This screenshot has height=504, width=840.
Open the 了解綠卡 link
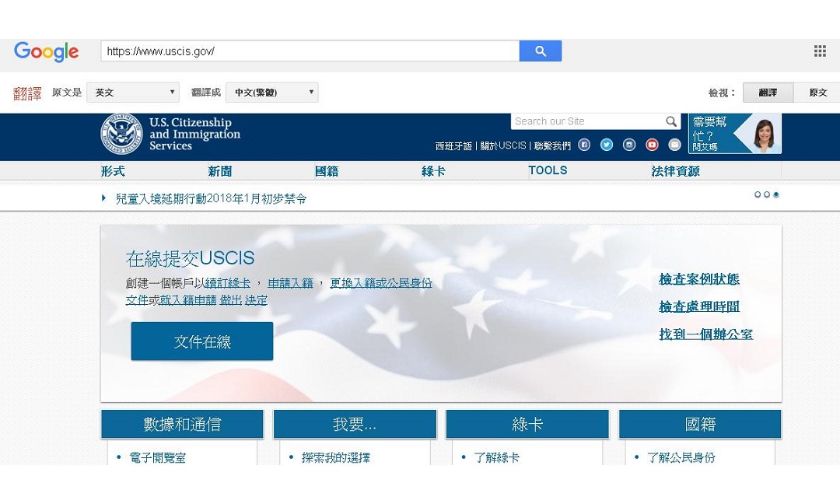(x=496, y=457)
